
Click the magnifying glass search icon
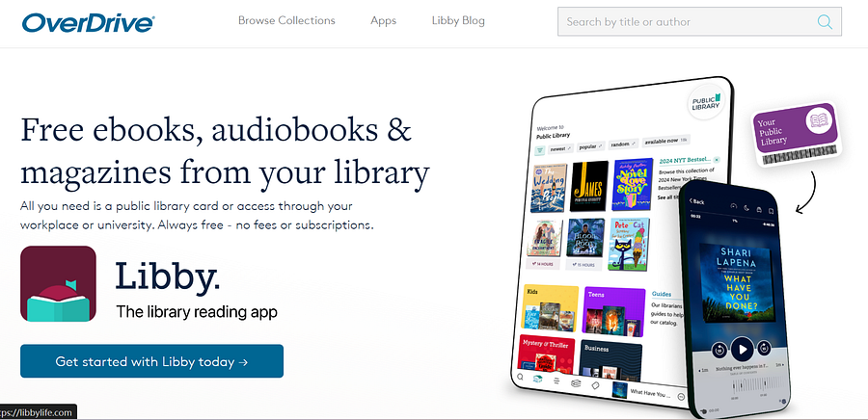pyautogui.click(x=825, y=22)
